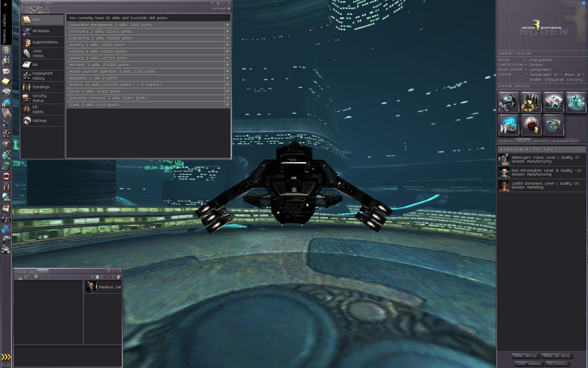Switch to the Guests tab
Screen dimensions: 588x368
tap(506, 141)
